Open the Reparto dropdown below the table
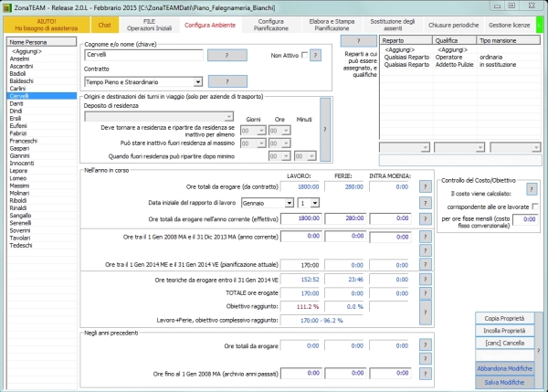The image size is (548, 392). [x=405, y=147]
